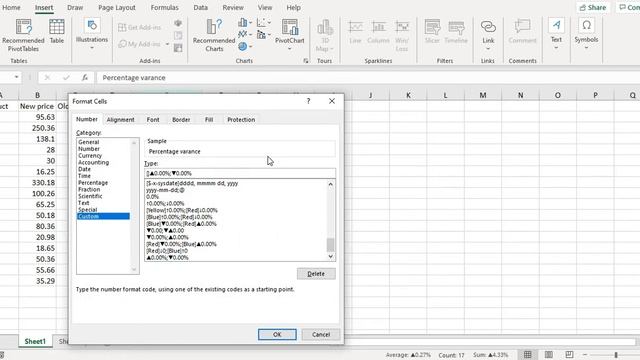
Task: Click the insert function fx icon
Action: pos(84,78)
